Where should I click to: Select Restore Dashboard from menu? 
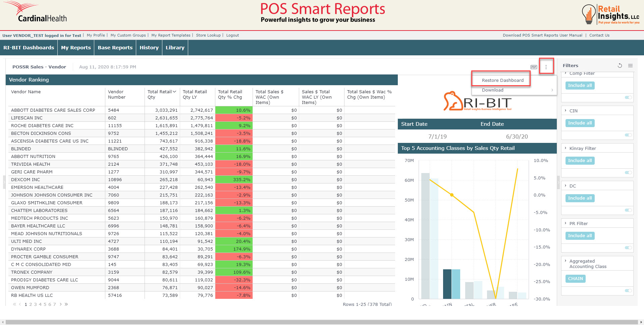[x=502, y=80]
